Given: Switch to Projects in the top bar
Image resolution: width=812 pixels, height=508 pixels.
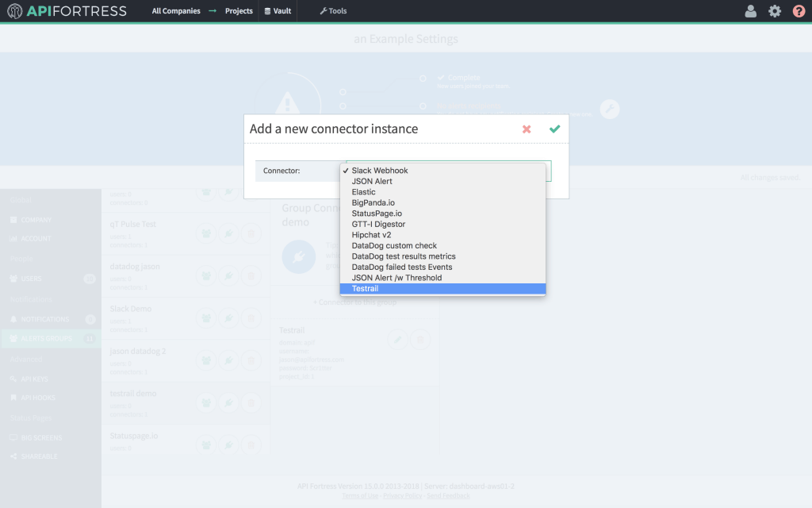Looking at the screenshot, I should click(238, 11).
